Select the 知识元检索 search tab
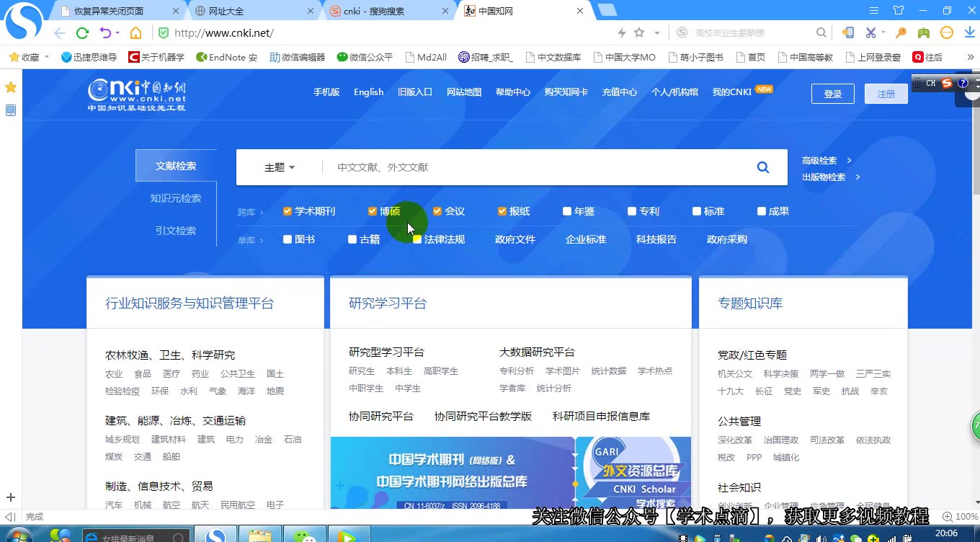Image resolution: width=980 pixels, height=542 pixels. tap(176, 198)
